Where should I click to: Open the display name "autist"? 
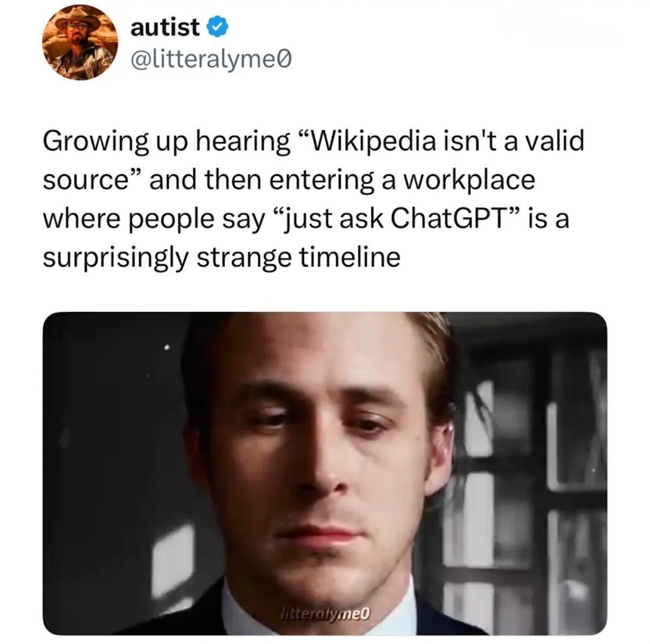tap(165, 26)
